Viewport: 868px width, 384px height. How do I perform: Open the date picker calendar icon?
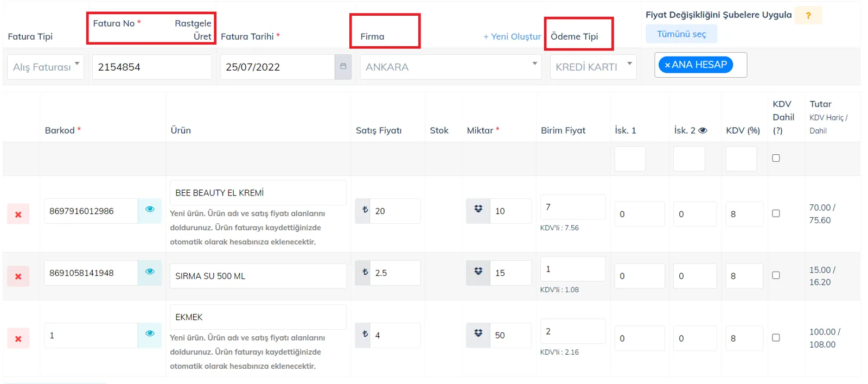pos(343,67)
